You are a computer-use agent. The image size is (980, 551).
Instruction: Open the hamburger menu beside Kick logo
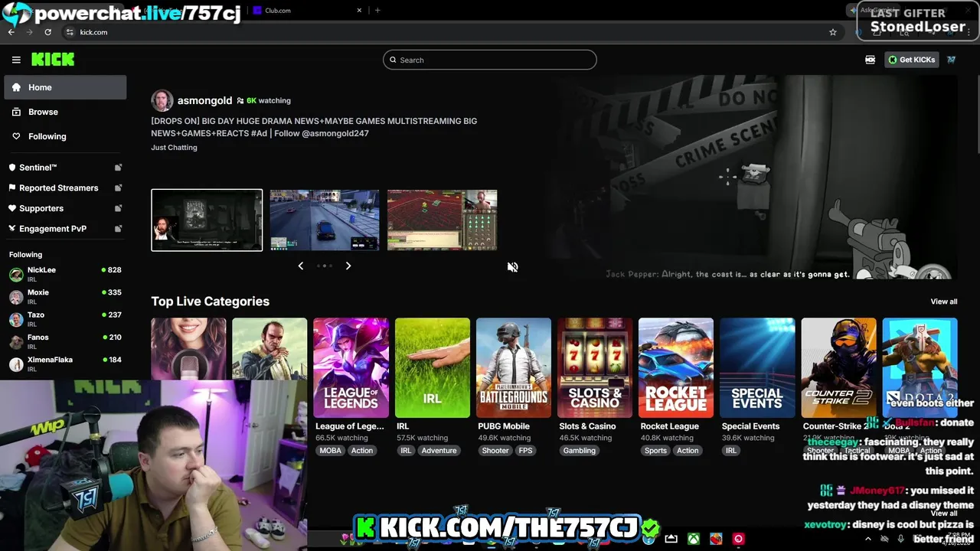tap(16, 60)
